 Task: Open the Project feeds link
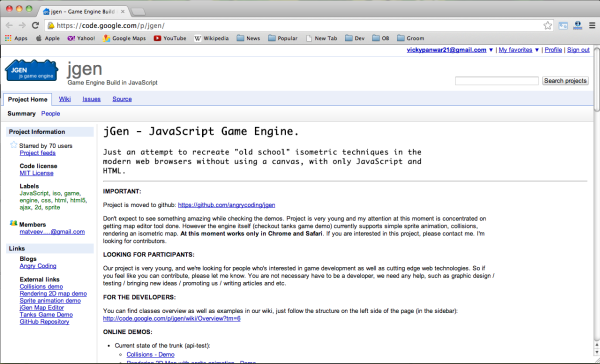[38, 153]
